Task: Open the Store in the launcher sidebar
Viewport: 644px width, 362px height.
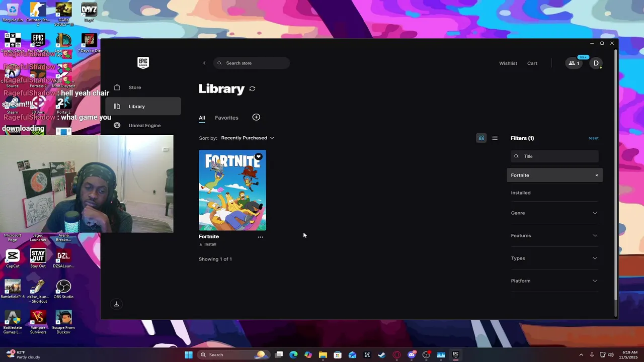Action: click(x=143, y=87)
